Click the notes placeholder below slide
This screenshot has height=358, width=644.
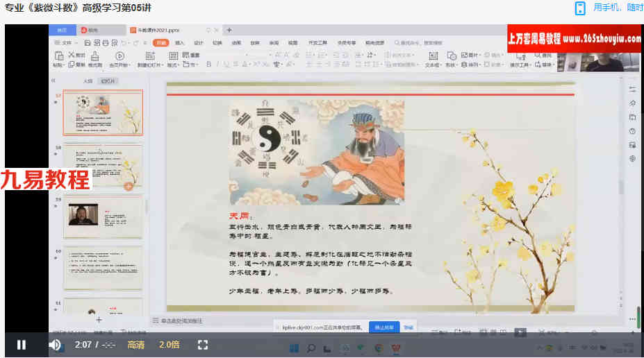point(181,321)
